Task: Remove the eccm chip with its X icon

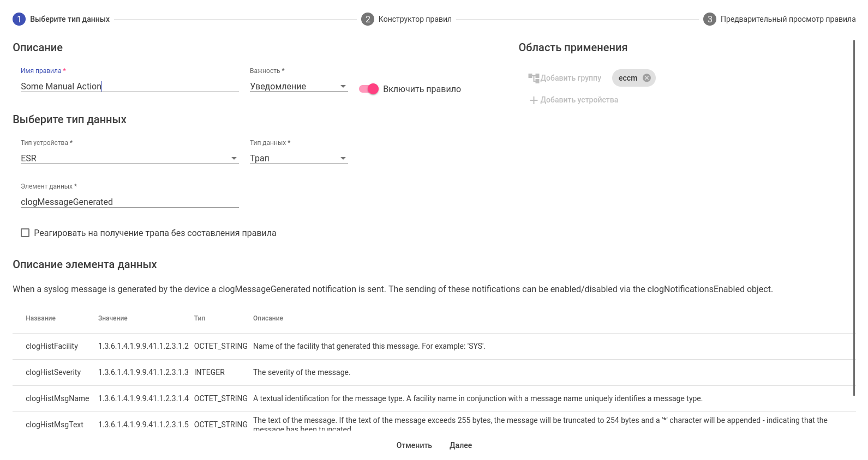Action: (646, 78)
